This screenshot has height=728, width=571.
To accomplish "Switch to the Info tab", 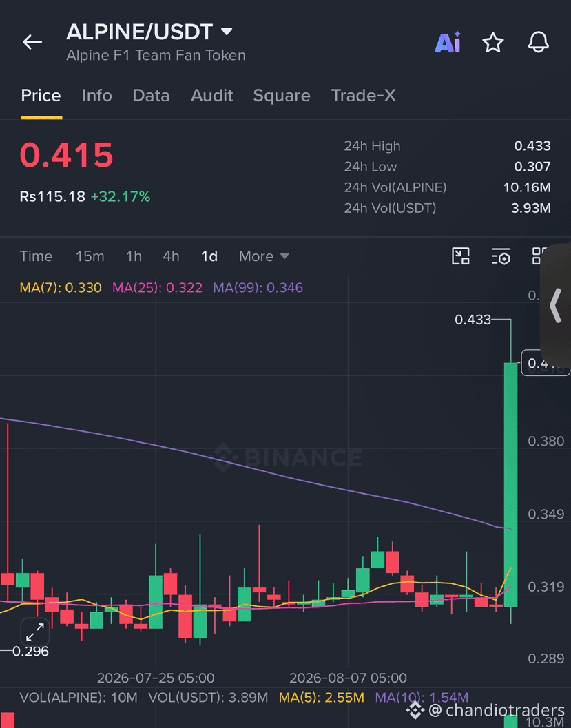I will click(96, 96).
